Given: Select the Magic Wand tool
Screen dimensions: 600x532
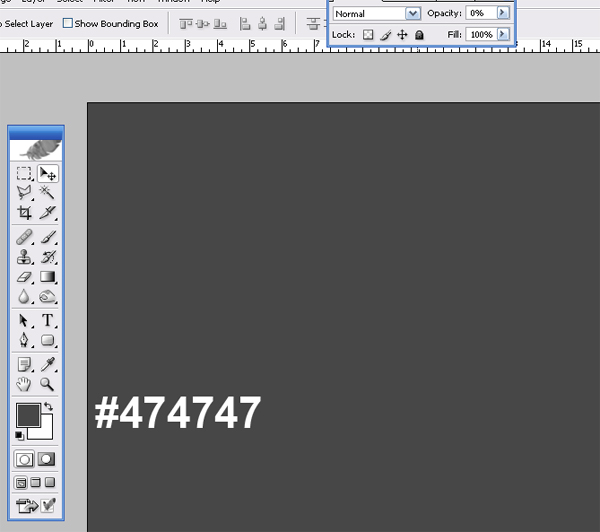Looking at the screenshot, I should (47, 193).
